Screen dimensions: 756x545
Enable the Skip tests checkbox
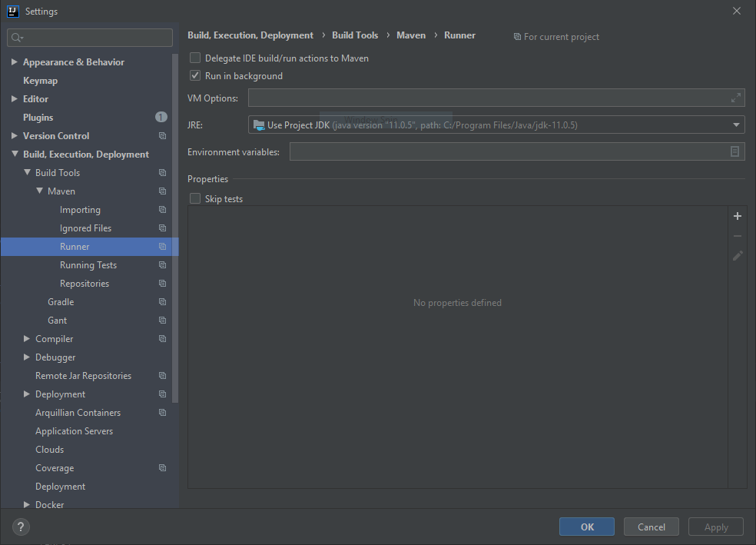tap(195, 199)
